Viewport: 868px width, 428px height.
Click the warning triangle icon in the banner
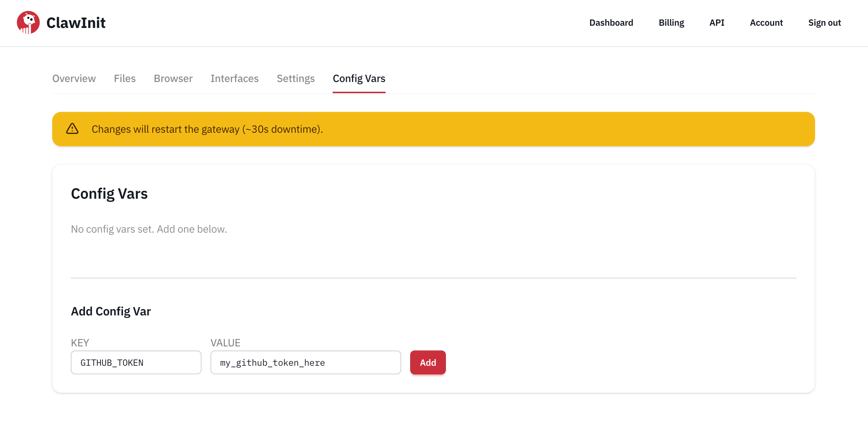pyautogui.click(x=72, y=129)
